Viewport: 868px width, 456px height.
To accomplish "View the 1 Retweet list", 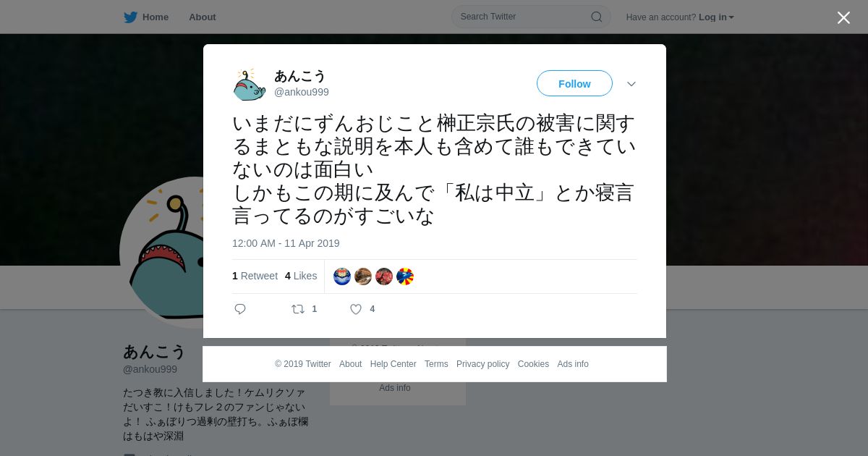I will [255, 276].
